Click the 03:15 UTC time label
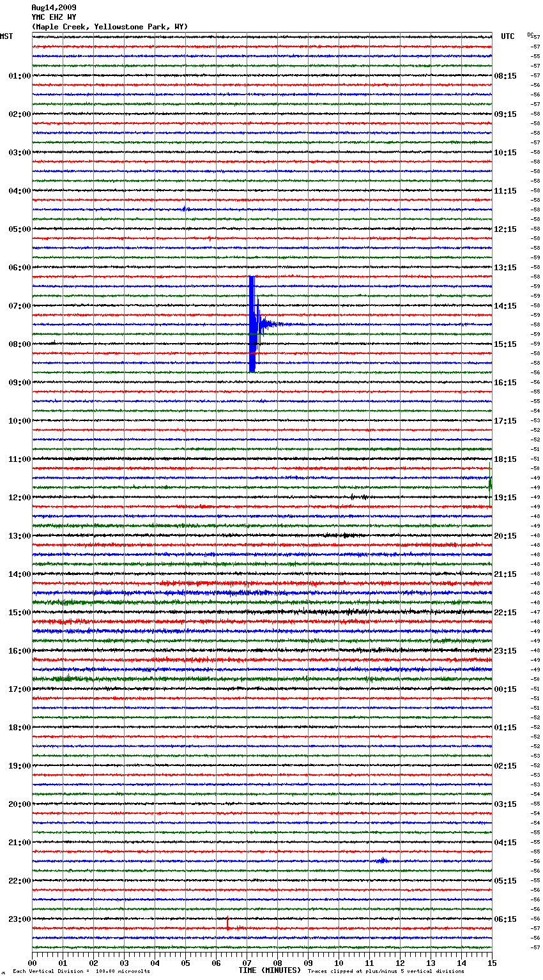 [x=505, y=804]
